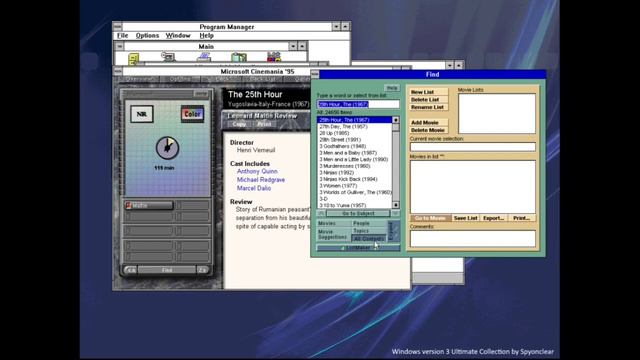The width and height of the screenshot is (640, 360).
Task: Click the movie list scrollbar up arrow
Action: tap(396, 120)
